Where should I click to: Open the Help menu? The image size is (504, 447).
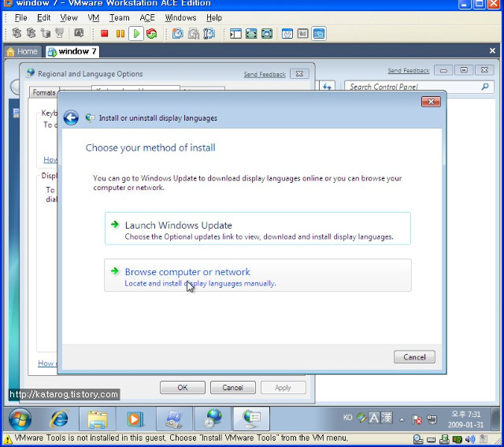point(214,17)
